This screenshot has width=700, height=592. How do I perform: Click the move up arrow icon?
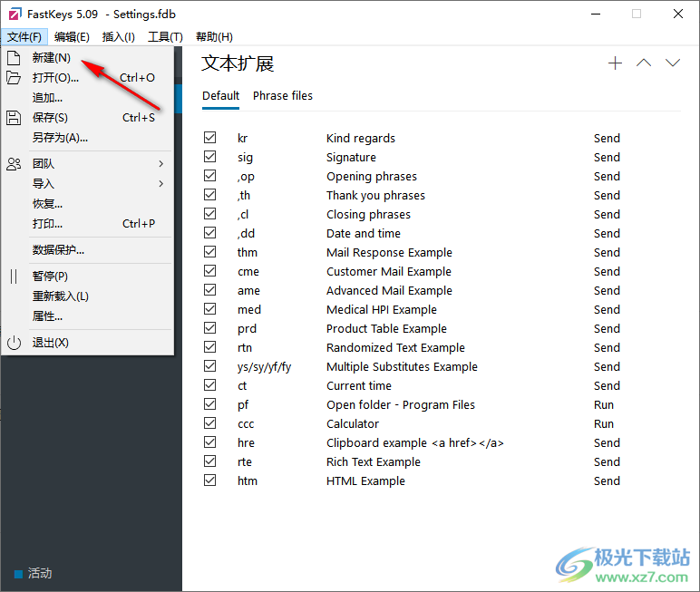(644, 63)
